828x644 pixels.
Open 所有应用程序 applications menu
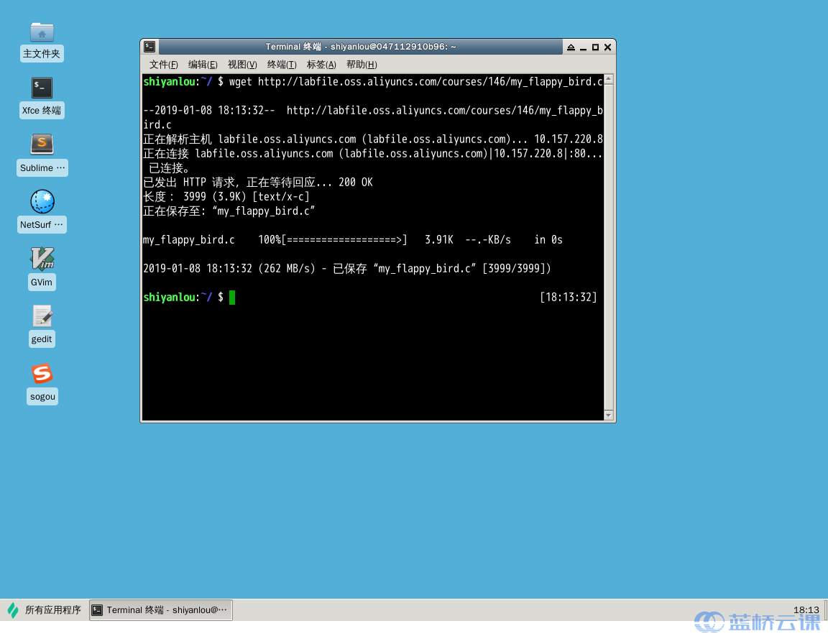pyautogui.click(x=45, y=610)
